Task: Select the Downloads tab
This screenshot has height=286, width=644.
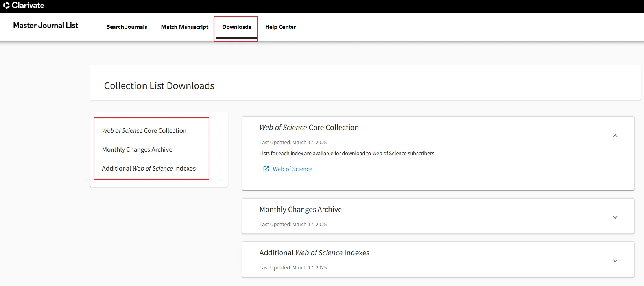Action: point(236,27)
